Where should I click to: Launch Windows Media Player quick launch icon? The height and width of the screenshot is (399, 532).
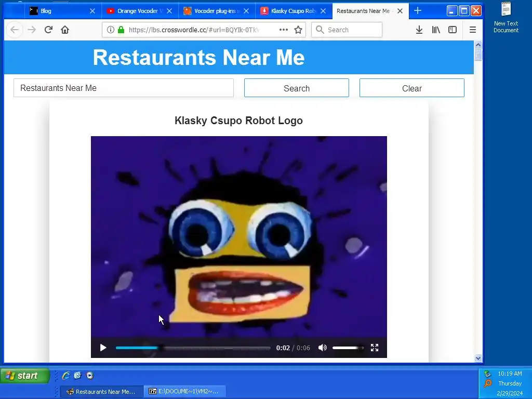pos(89,375)
